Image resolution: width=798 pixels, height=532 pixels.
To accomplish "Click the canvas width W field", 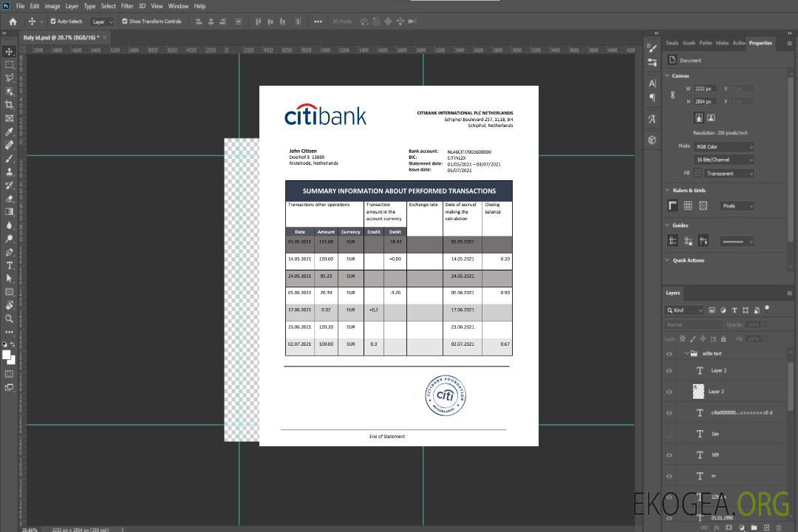I will click(705, 89).
